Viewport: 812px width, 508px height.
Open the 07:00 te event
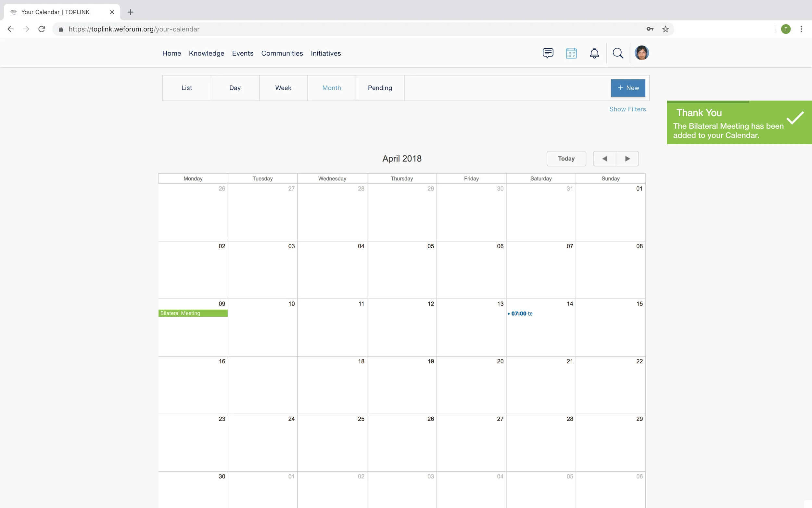521,314
